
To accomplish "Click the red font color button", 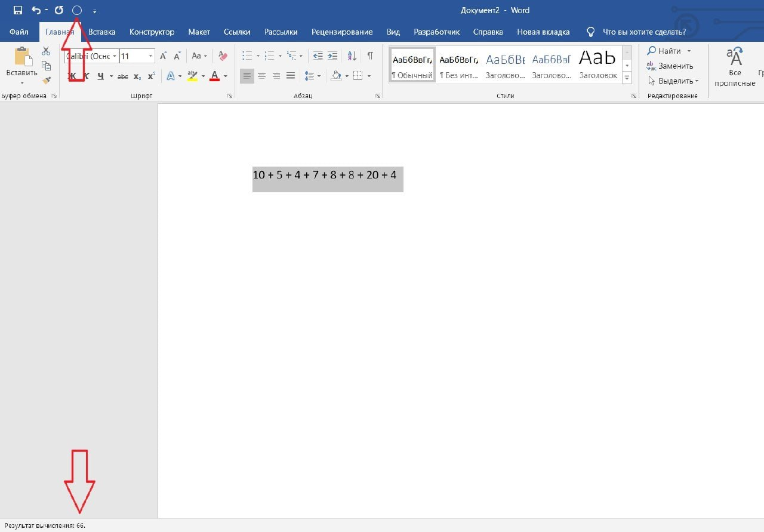I will point(215,76).
